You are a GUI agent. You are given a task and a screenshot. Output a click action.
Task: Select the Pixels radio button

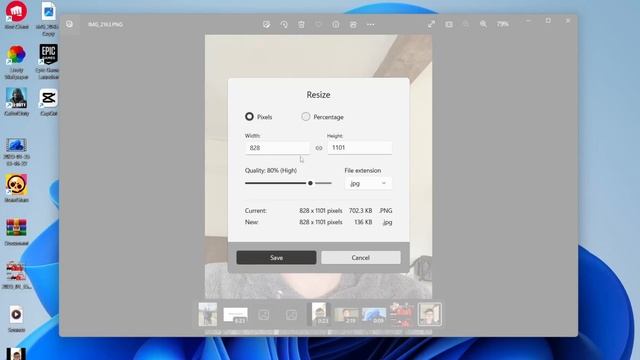249,117
